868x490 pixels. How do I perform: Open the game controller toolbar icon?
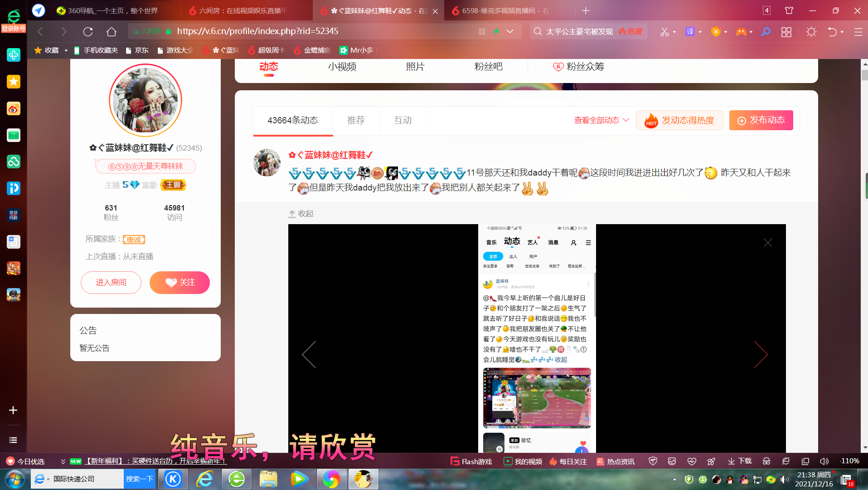pyautogui.click(x=741, y=31)
